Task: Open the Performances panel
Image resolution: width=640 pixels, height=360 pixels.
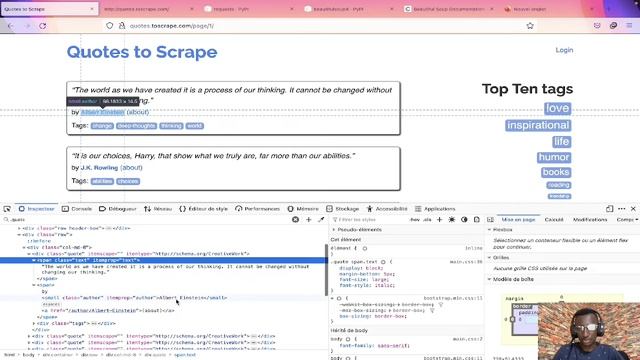Action: click(x=258, y=209)
